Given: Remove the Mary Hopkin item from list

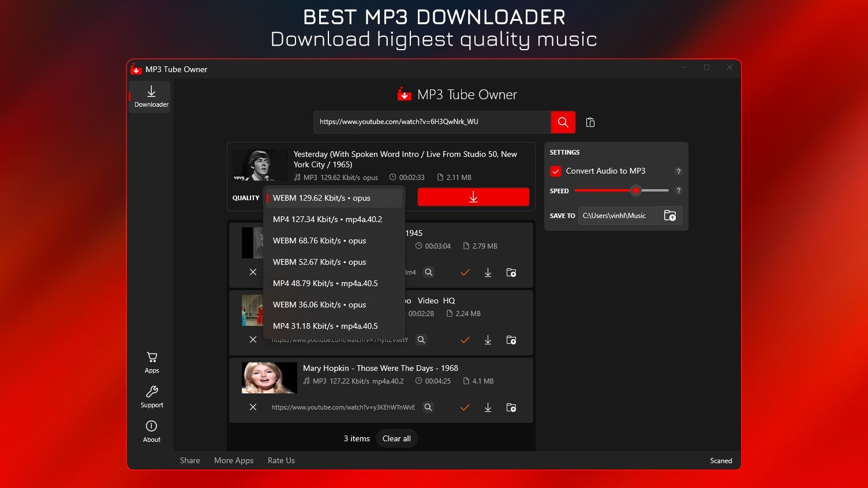Looking at the screenshot, I should [x=253, y=407].
